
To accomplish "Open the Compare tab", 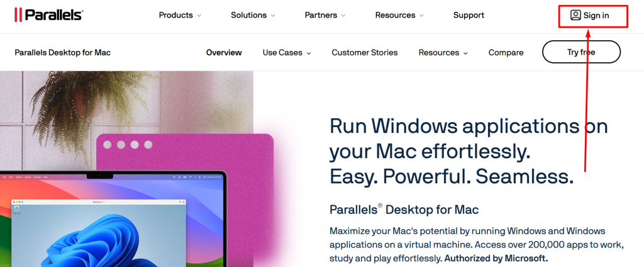I will [506, 53].
